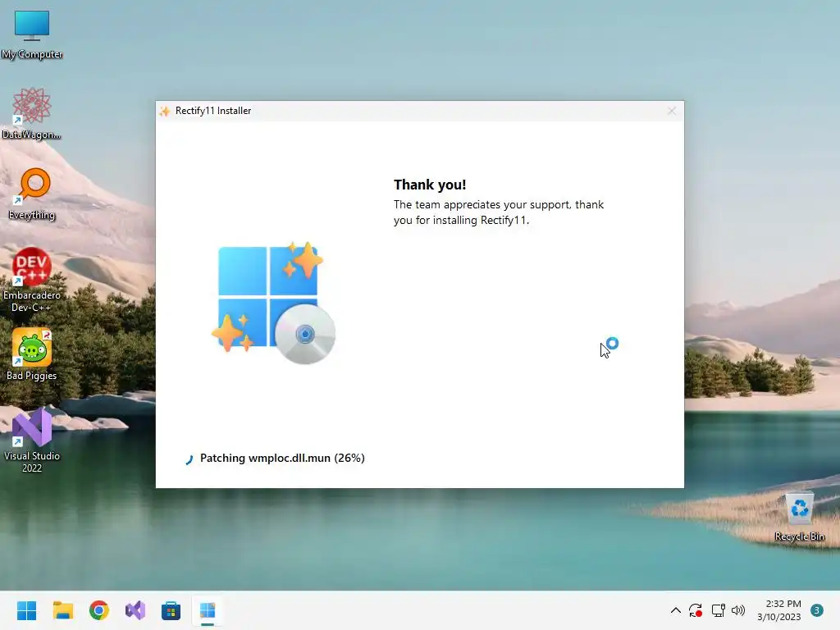Image resolution: width=840 pixels, height=630 pixels.
Task: Click the spinning progress indicator
Action: (x=189, y=459)
